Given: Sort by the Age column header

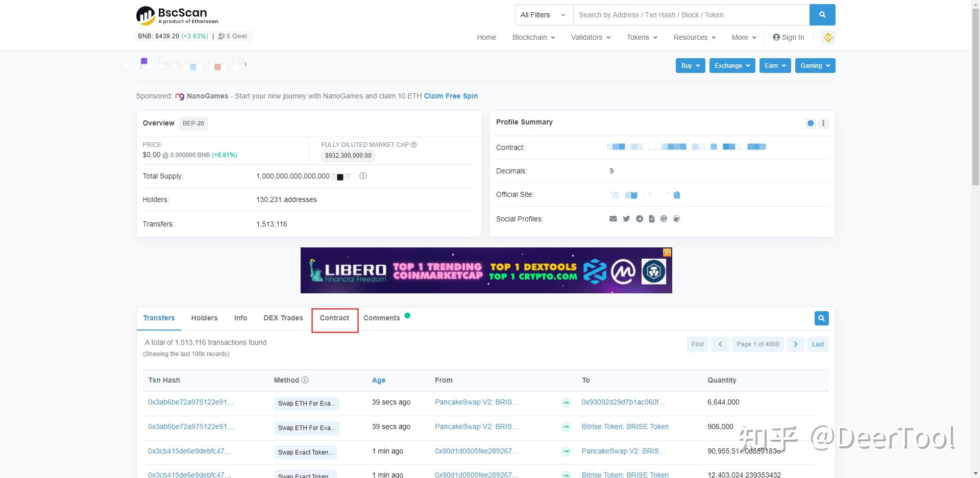Looking at the screenshot, I should coord(379,380).
